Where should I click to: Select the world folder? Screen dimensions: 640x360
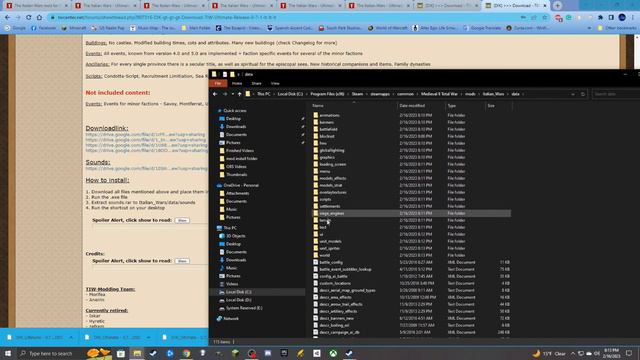[324, 256]
